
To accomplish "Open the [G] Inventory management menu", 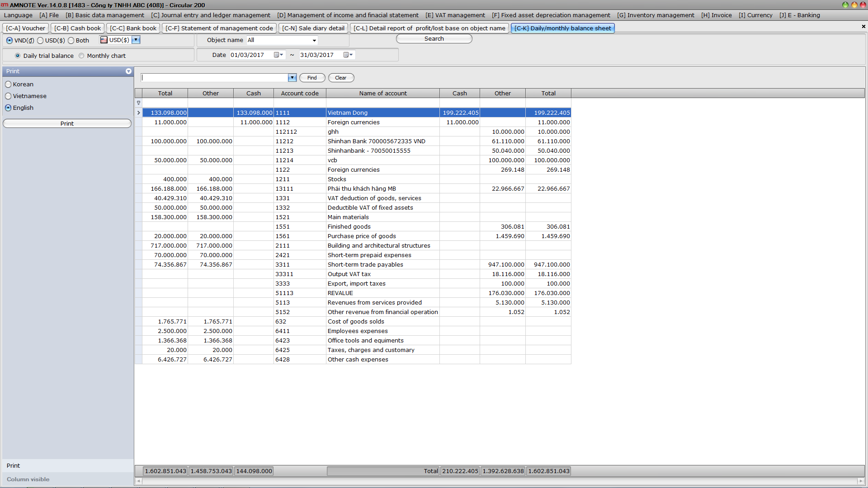I will click(656, 15).
